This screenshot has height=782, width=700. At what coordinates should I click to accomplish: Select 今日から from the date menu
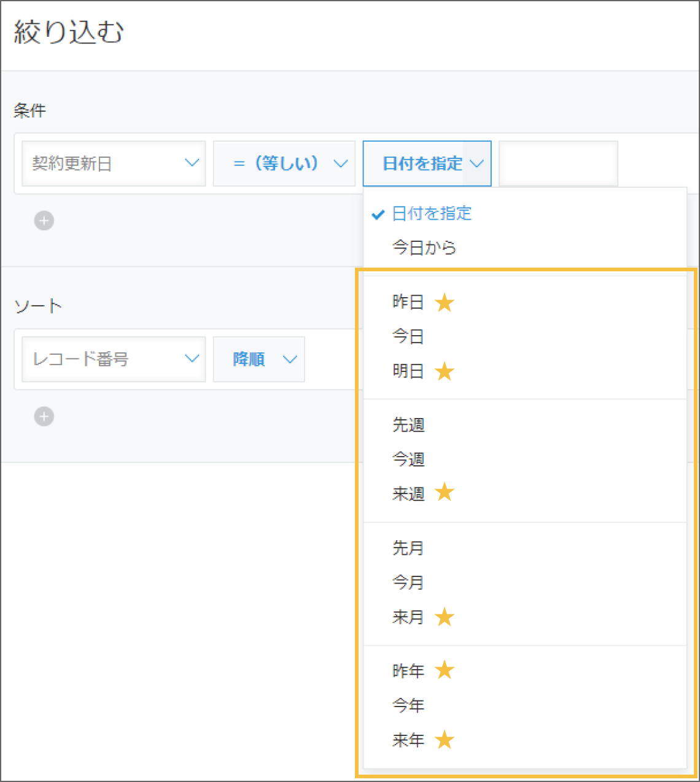tap(424, 248)
